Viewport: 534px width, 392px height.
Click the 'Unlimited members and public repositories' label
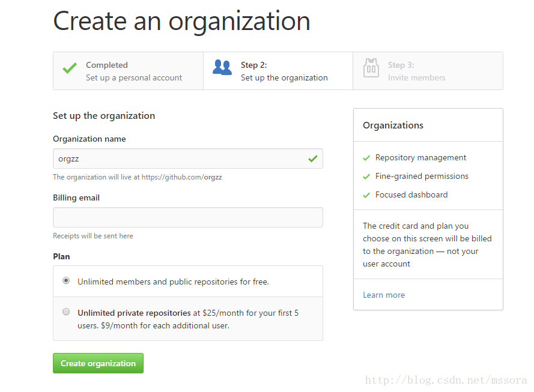[173, 282]
